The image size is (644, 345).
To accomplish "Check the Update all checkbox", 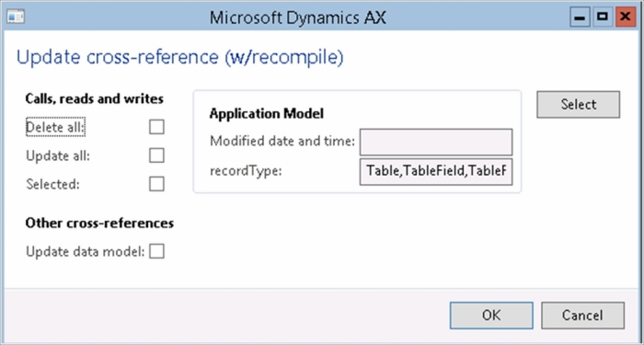I will (156, 155).
